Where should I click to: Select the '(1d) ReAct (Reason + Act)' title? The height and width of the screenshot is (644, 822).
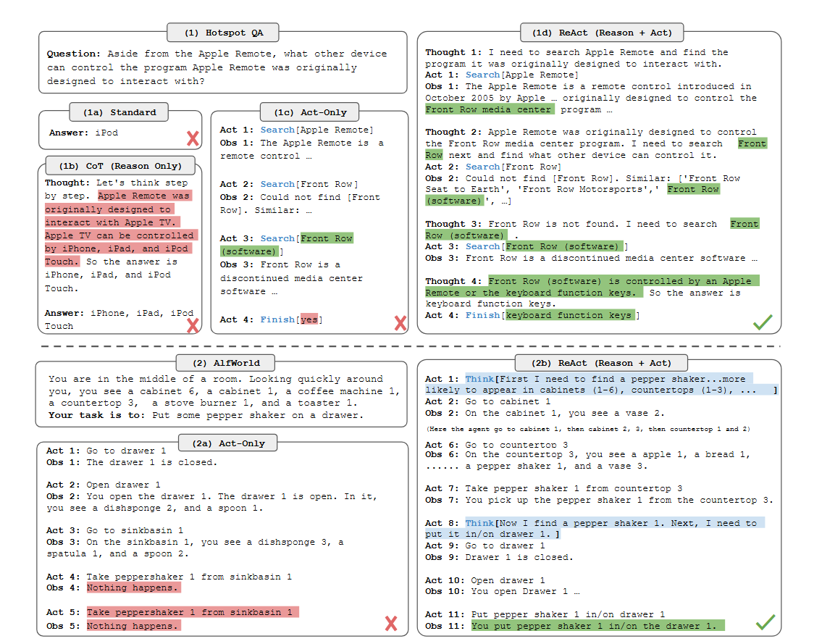[x=602, y=33]
